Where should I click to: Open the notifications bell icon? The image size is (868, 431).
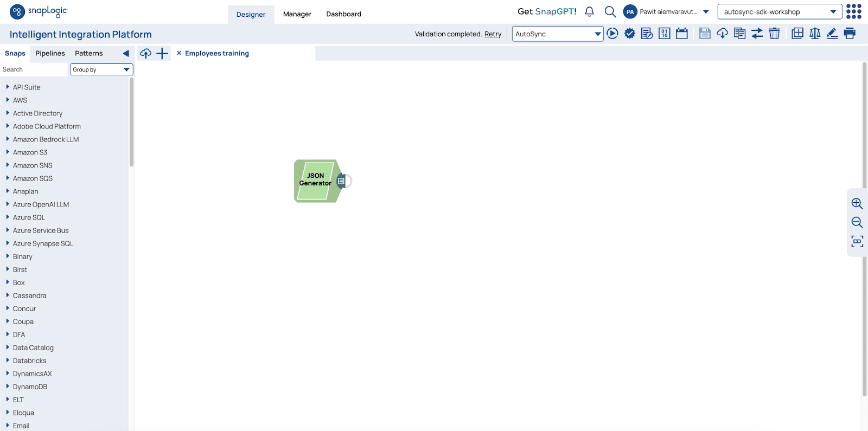pos(590,11)
